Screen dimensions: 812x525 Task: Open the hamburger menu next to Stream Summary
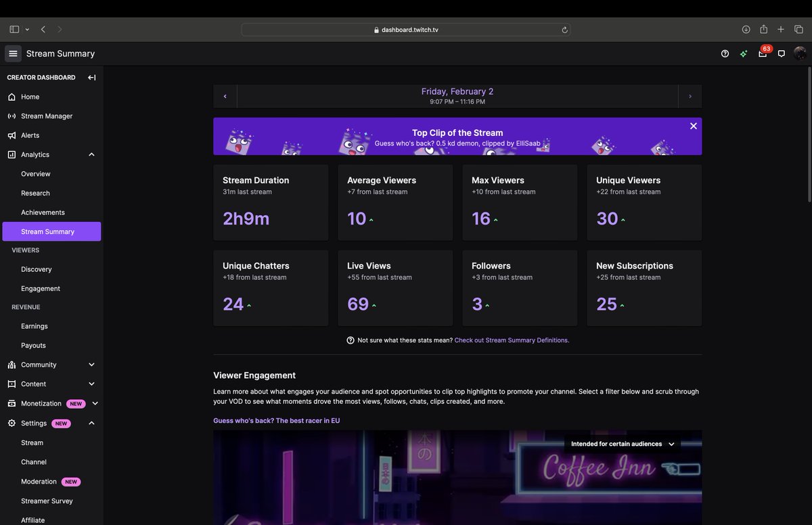click(12, 53)
